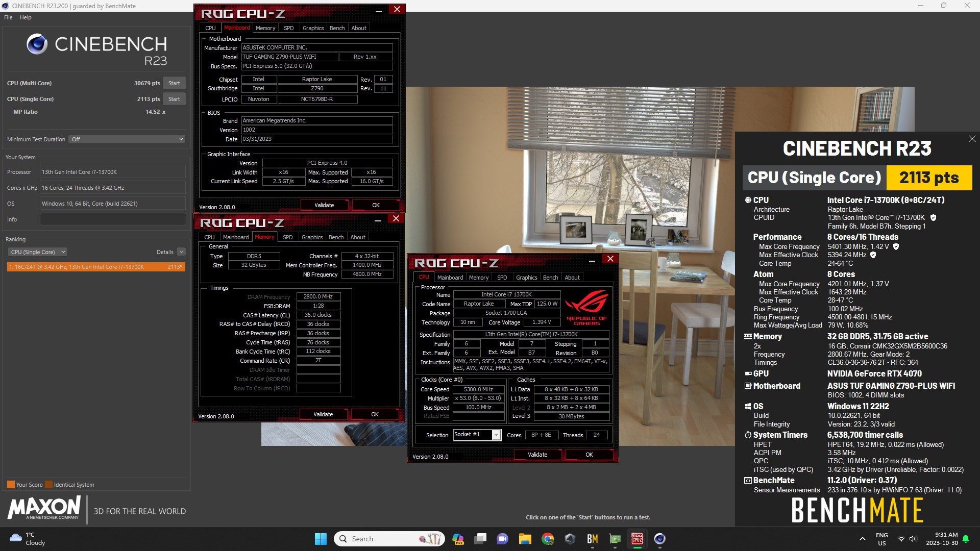Open the Cinebench Help menu
This screenshot has width=980, height=551.
click(x=26, y=17)
